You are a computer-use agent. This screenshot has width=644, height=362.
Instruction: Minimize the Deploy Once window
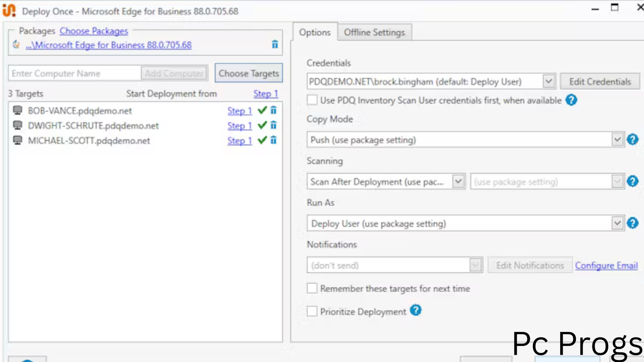(595, 8)
